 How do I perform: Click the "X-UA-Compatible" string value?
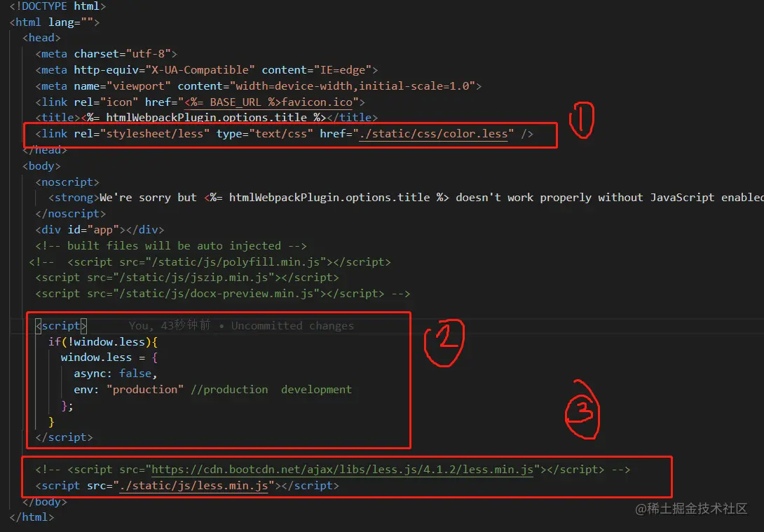[200, 70]
